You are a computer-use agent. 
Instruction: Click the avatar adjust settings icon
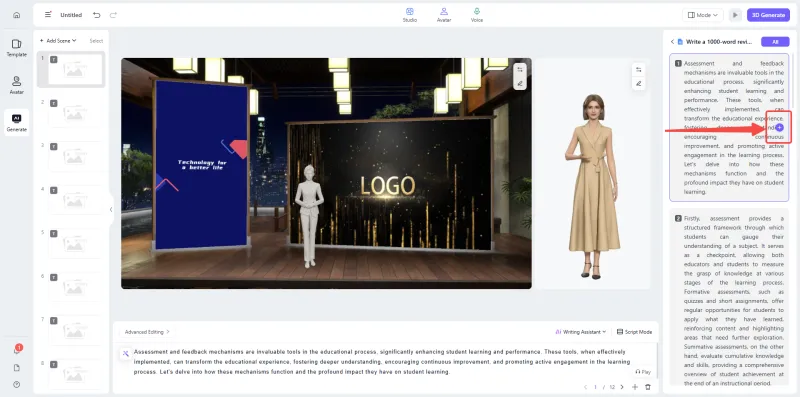click(x=639, y=69)
